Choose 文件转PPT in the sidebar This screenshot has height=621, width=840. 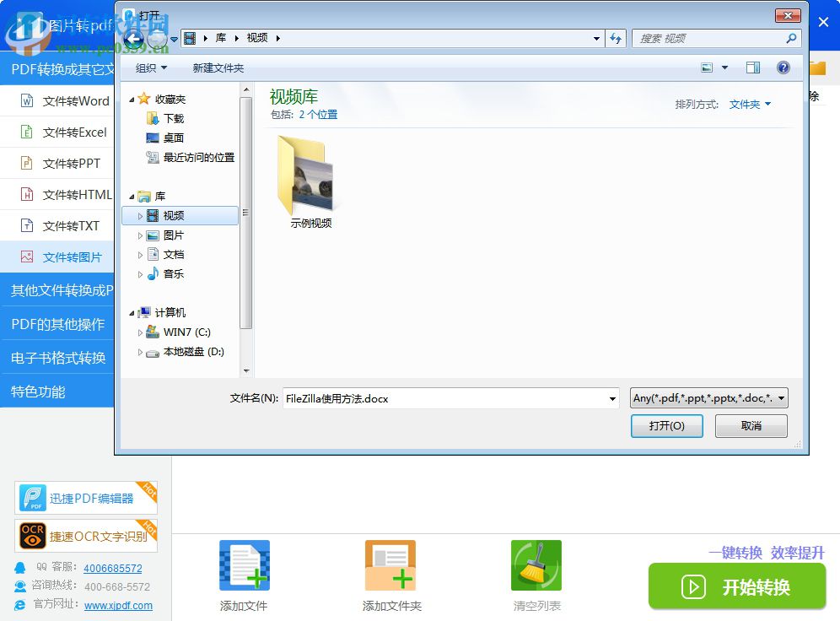pos(57,163)
